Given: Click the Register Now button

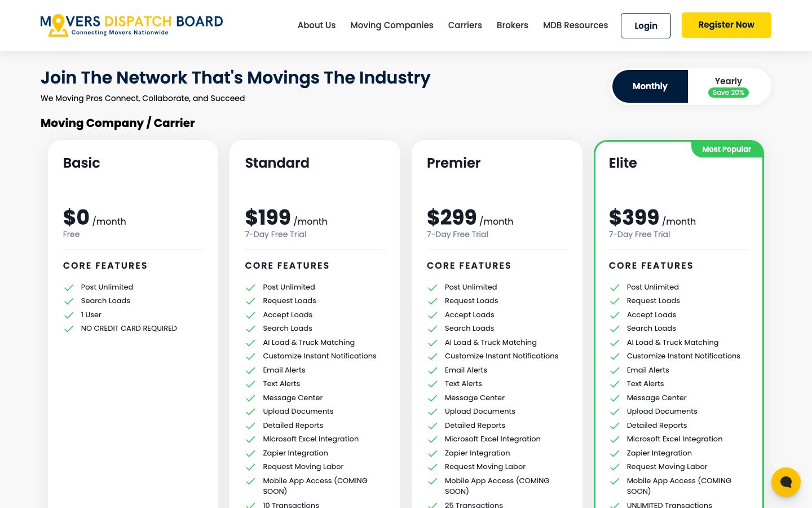Looking at the screenshot, I should [726, 25].
